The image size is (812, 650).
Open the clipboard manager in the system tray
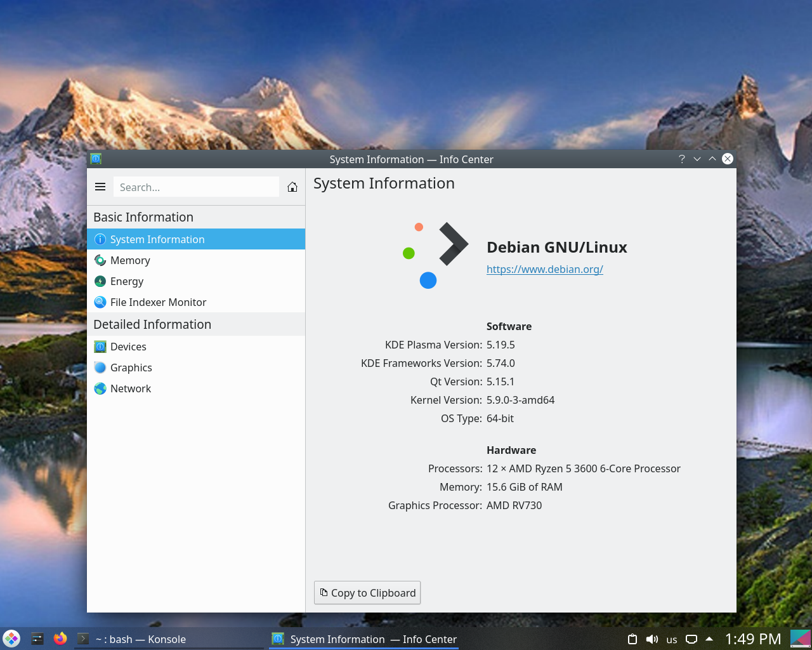click(632, 639)
